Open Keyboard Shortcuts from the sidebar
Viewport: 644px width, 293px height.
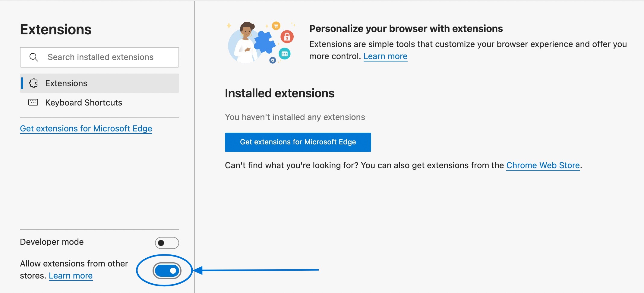click(x=84, y=102)
